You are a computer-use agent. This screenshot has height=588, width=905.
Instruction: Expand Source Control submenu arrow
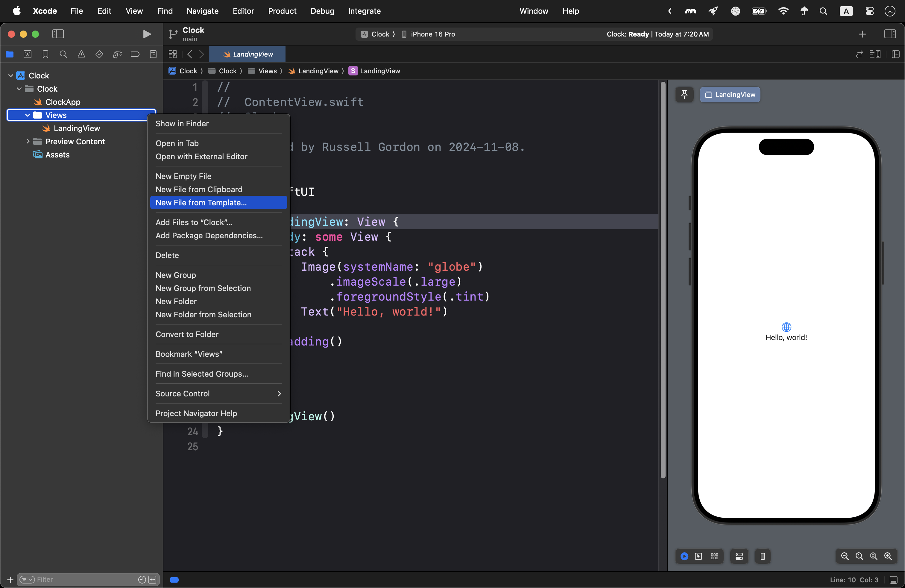coord(279,394)
